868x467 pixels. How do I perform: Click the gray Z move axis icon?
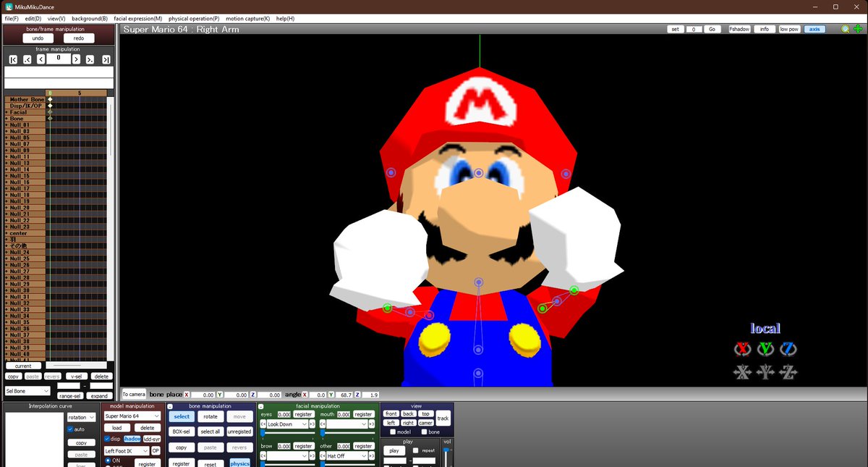[x=788, y=373]
